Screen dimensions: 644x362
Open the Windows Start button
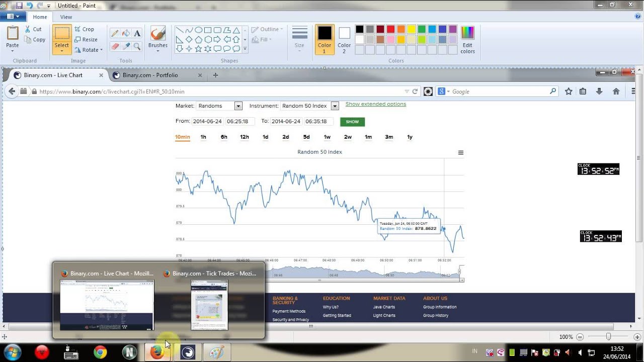12,352
